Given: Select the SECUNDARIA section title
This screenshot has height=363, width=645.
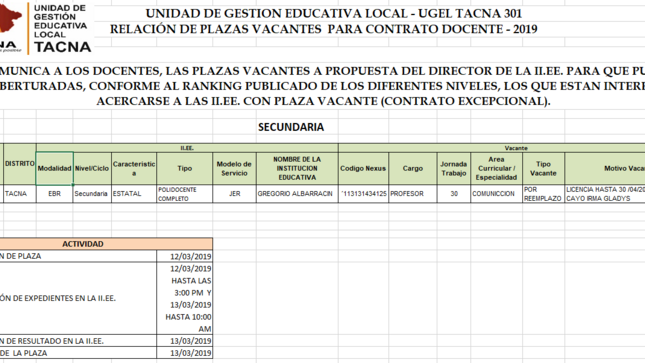Looking at the screenshot, I should pos(291,127).
